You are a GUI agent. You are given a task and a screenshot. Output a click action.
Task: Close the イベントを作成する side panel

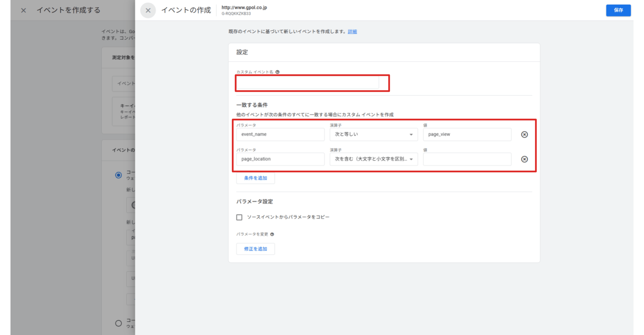23,10
